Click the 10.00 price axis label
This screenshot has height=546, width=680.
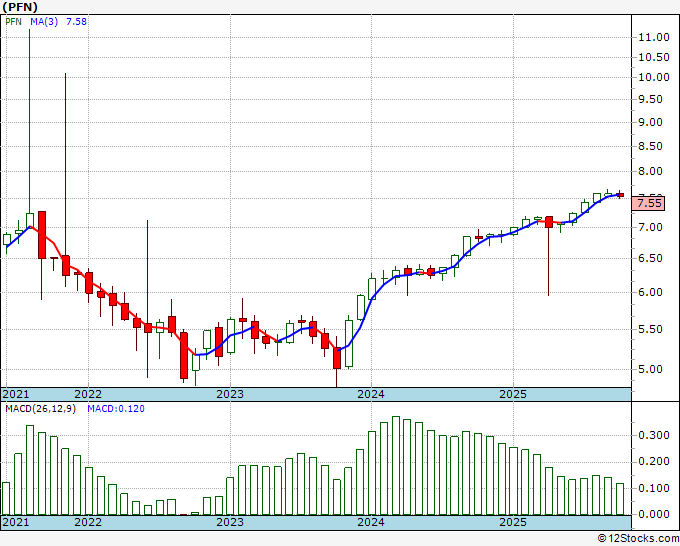pos(654,77)
